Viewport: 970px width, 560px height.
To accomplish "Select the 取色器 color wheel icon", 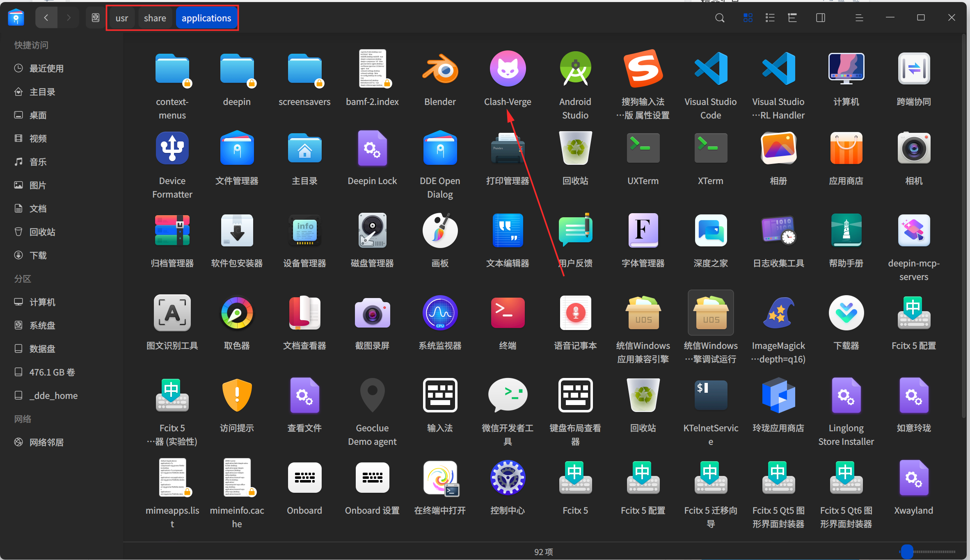I will (x=237, y=313).
